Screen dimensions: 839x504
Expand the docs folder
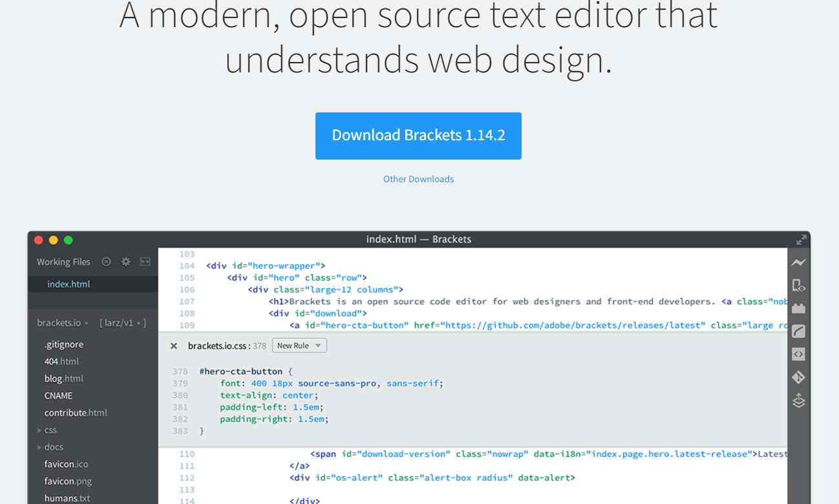50,447
